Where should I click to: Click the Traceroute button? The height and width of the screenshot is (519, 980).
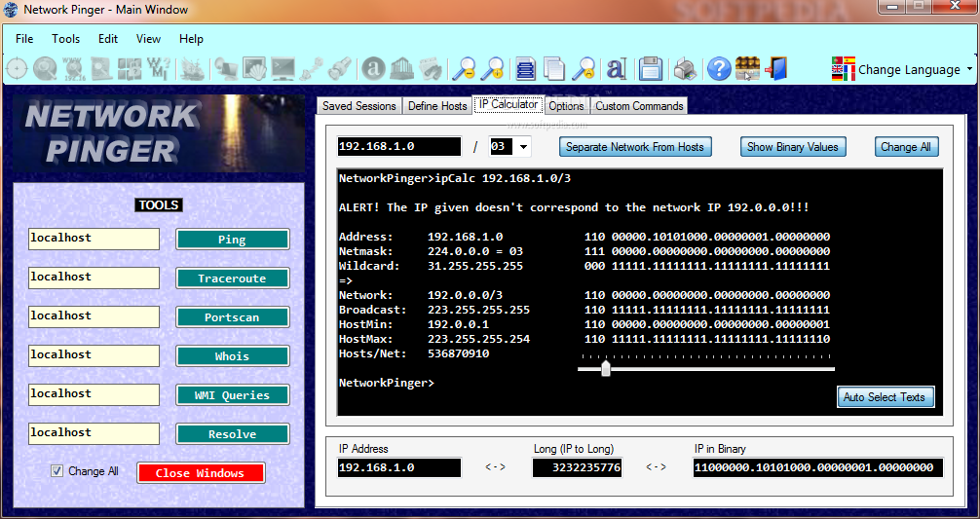pos(233,278)
